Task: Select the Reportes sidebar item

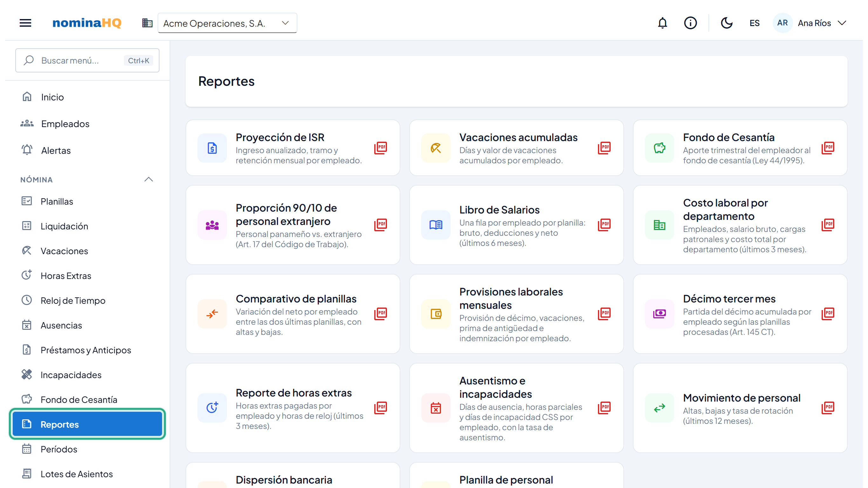Action: 87,424
